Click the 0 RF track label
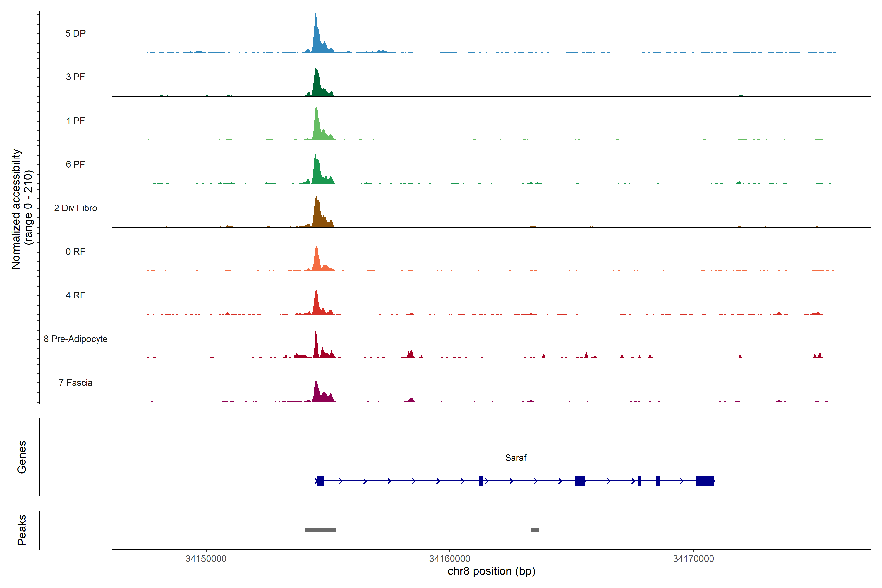882x588 pixels. 75,252
